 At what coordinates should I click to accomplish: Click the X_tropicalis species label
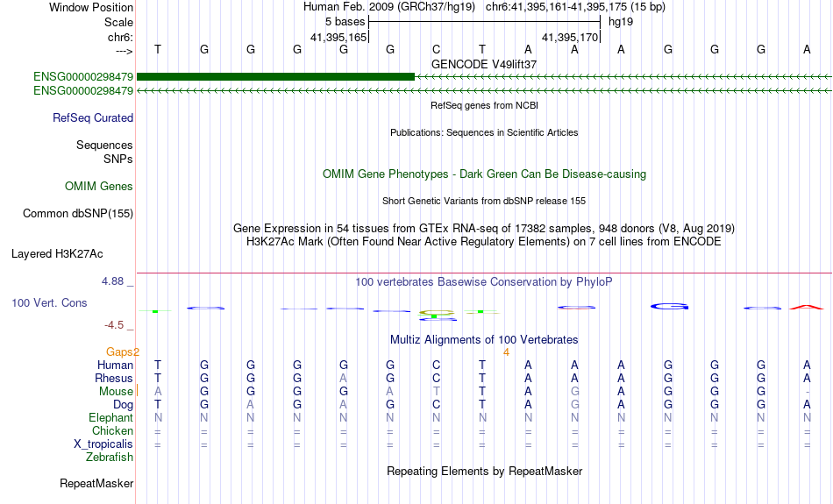pyautogui.click(x=103, y=444)
